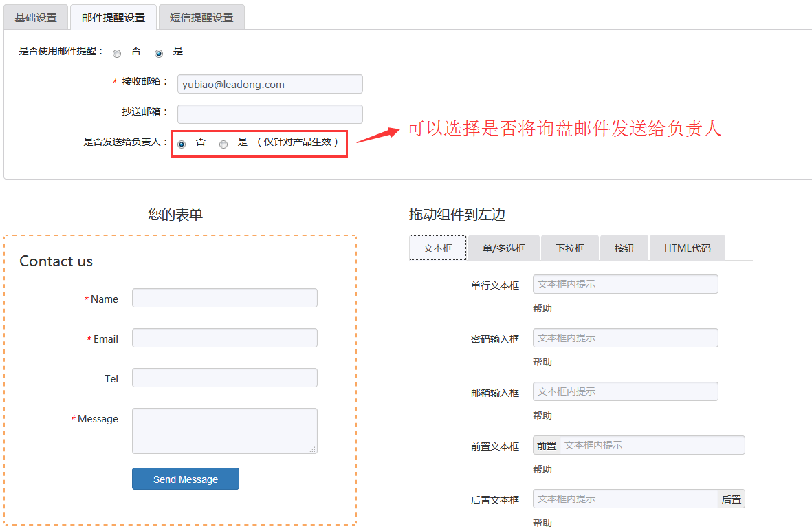Open the 单/多选框 component tab
The image size is (812, 529).
pyautogui.click(x=503, y=247)
